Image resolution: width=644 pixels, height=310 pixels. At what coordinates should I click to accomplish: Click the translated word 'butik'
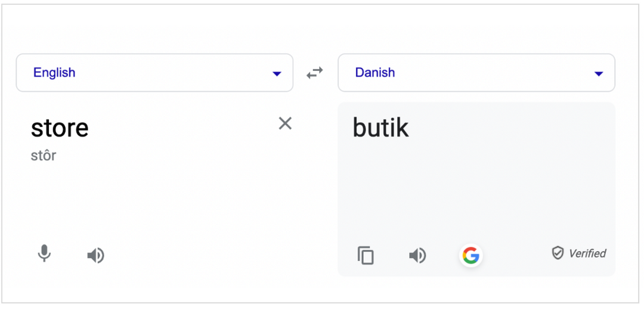coord(380,128)
